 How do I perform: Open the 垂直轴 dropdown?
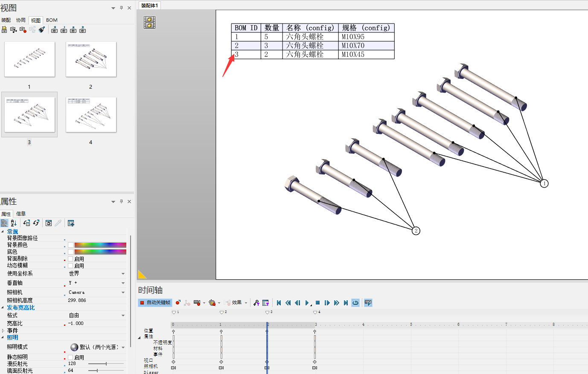pyautogui.click(x=123, y=283)
